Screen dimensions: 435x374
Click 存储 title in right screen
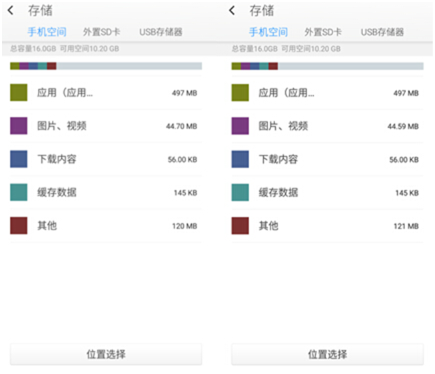262,11
